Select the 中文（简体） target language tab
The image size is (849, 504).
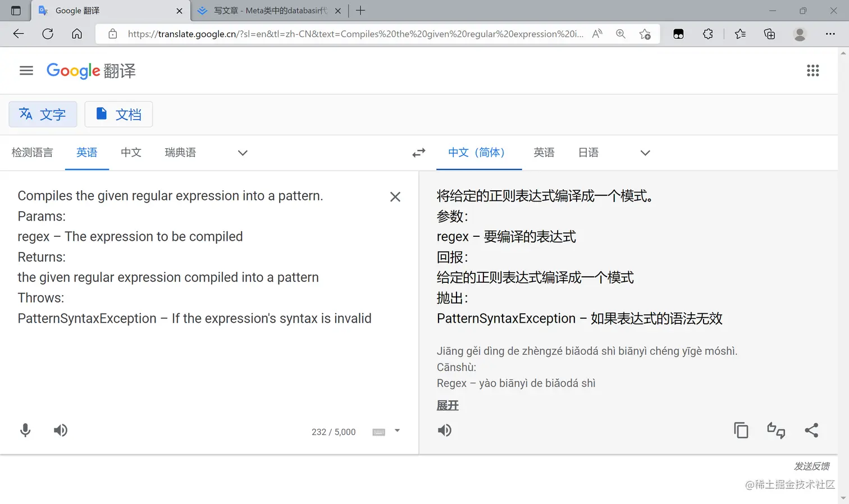[479, 153]
